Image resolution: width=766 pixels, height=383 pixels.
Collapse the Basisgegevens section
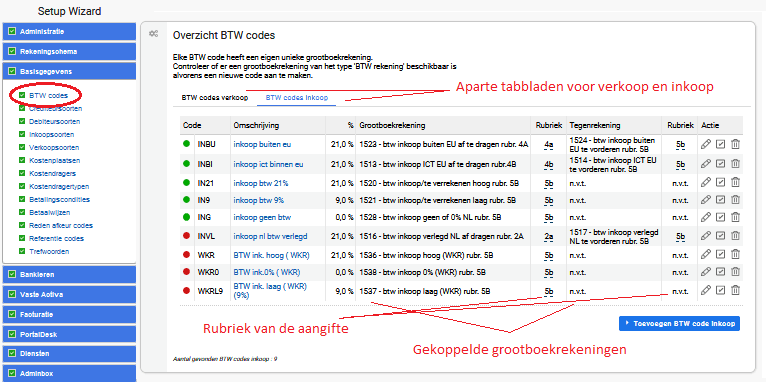coord(69,71)
